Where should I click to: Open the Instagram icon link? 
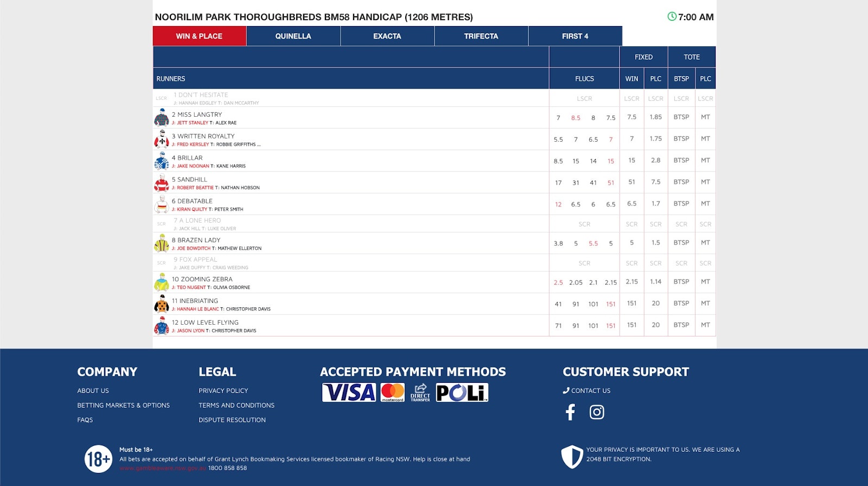click(597, 412)
